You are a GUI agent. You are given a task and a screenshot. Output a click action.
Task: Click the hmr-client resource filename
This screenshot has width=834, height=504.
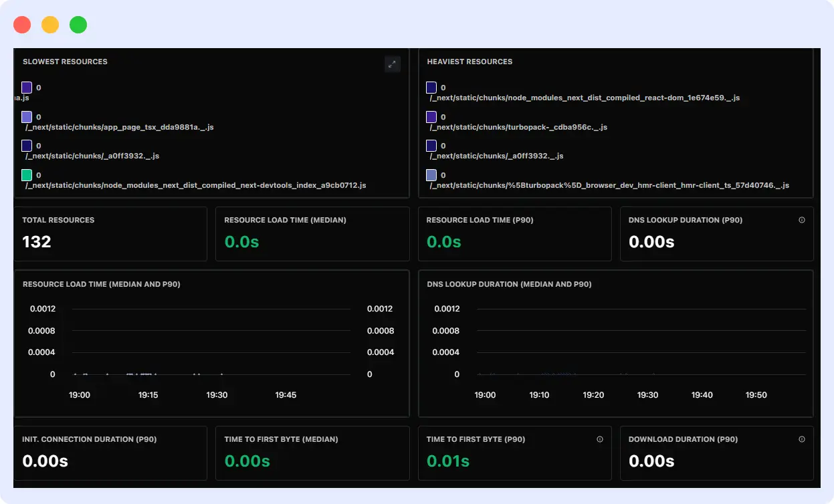610,185
